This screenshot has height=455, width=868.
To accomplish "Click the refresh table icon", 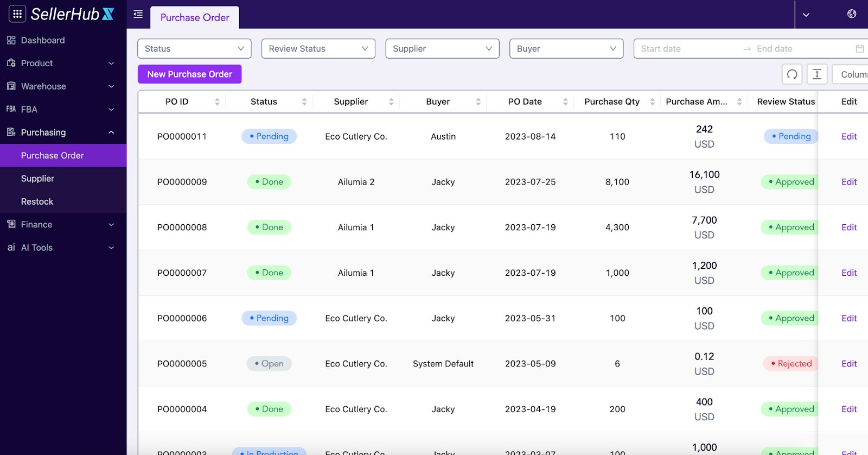I will (x=792, y=74).
